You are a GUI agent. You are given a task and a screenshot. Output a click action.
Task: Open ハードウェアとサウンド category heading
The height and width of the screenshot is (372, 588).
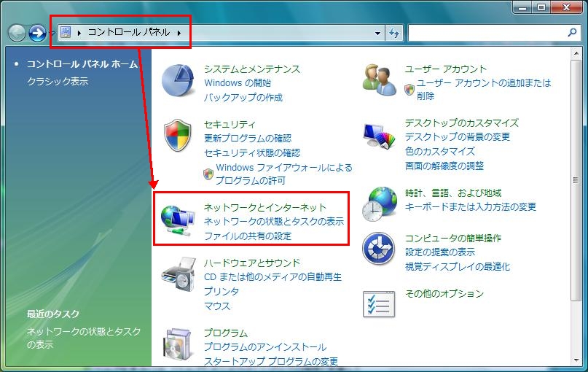[x=252, y=263]
